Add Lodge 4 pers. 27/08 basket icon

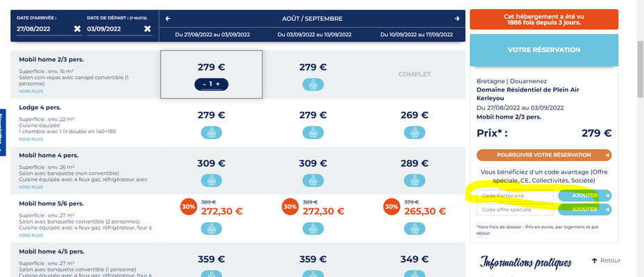coord(212,133)
